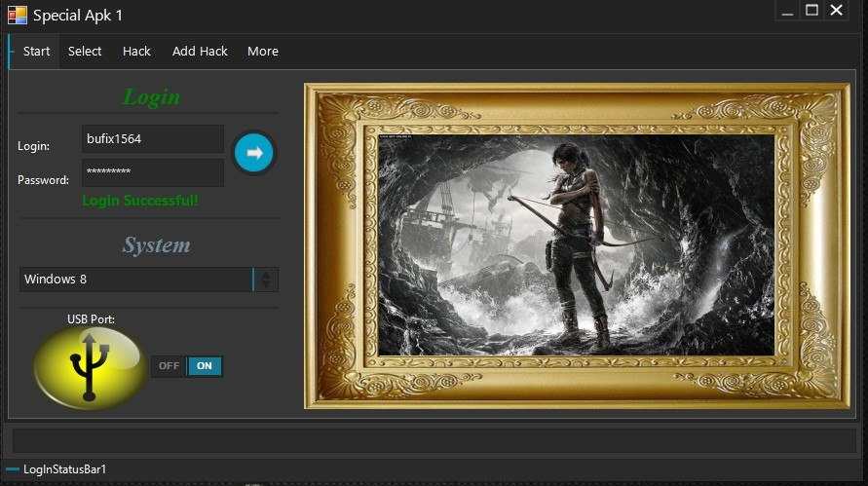
Task: Click the LogInStatusBar1 status label
Action: click(64, 469)
